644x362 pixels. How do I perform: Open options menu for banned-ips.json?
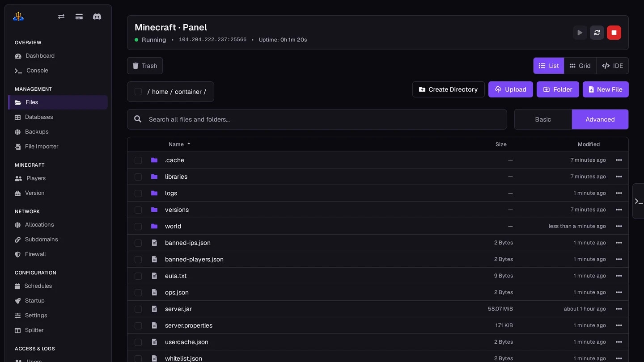619,243
